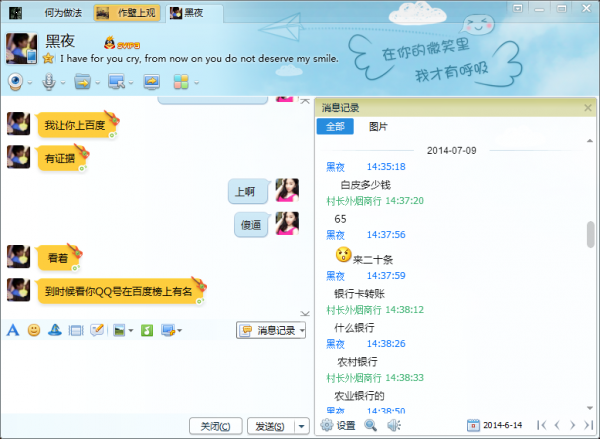Click the speaker sound icon in history panel
The height and width of the screenshot is (439, 600).
pos(394,425)
